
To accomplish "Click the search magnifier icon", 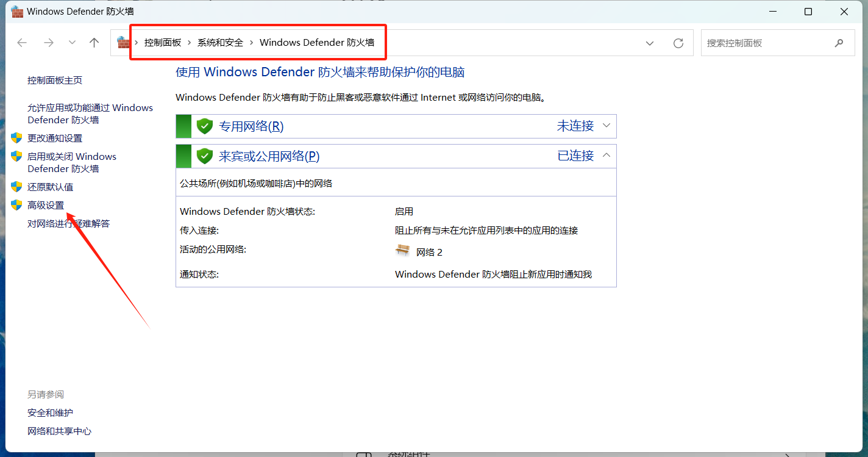I will point(839,43).
